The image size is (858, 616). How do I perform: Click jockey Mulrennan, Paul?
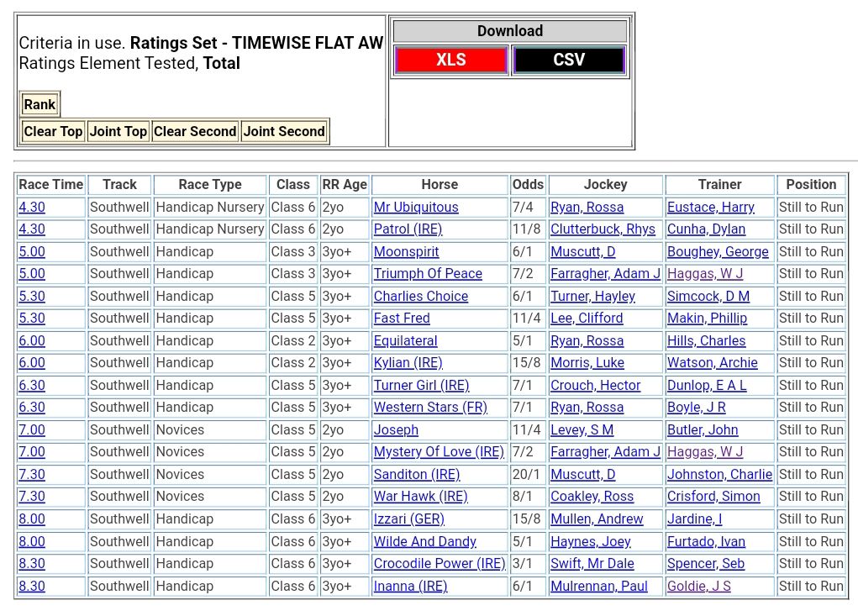(x=598, y=586)
